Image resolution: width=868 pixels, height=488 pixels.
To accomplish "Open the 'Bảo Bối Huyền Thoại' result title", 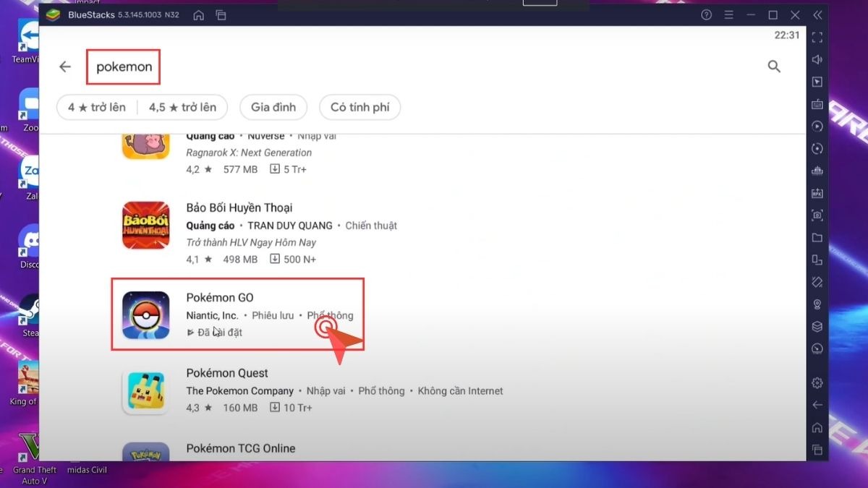I will tap(239, 207).
